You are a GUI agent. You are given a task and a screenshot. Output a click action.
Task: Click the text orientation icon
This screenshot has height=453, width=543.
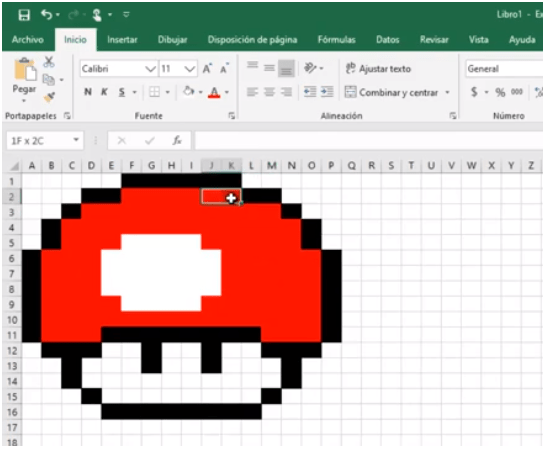point(310,68)
